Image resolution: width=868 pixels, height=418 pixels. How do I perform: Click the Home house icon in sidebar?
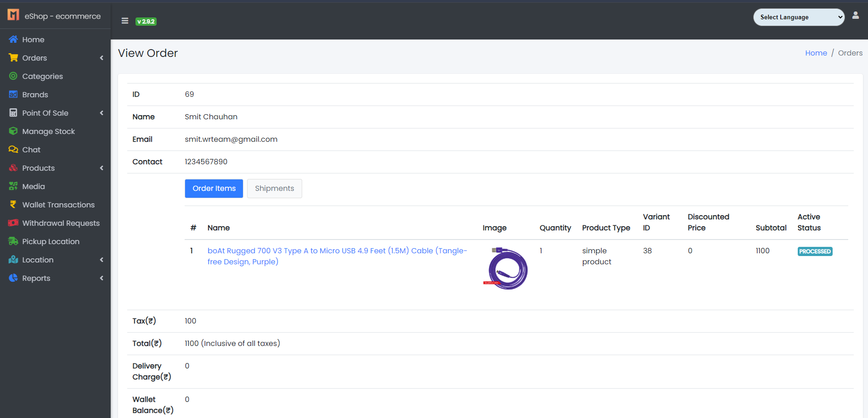[x=13, y=39]
